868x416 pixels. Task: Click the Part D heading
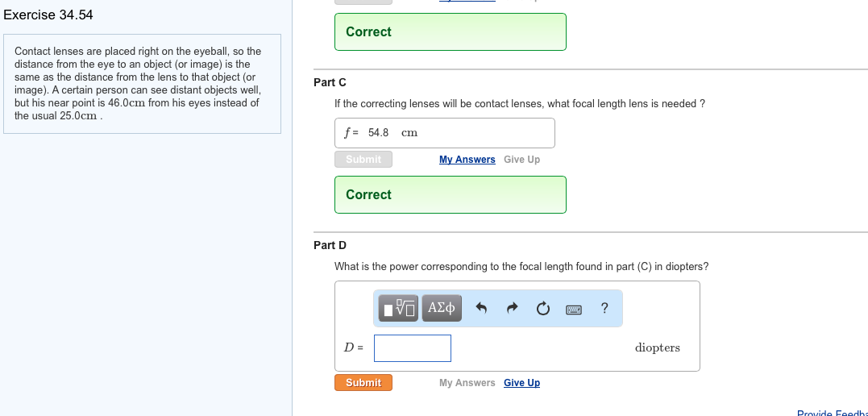coord(330,245)
